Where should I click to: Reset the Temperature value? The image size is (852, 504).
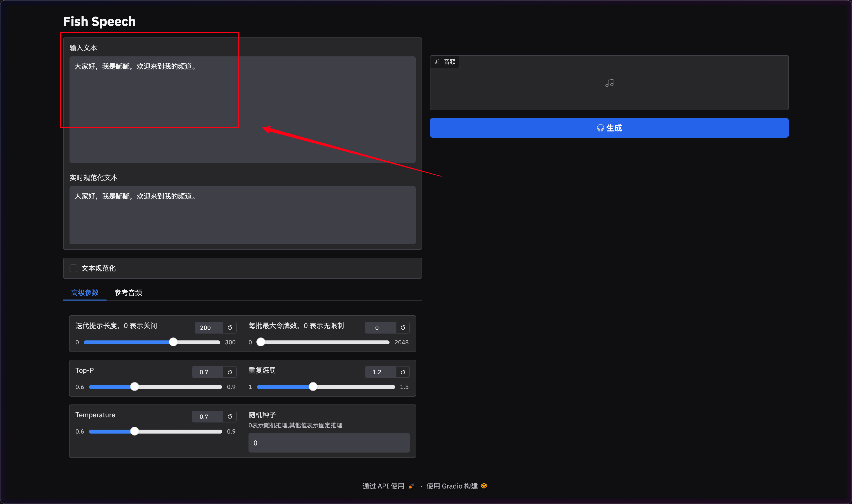(230, 417)
